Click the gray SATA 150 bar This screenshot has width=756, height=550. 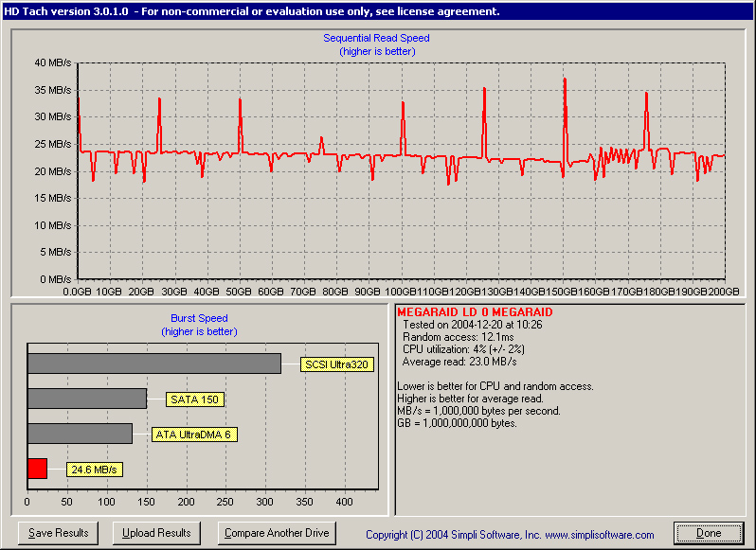tap(87, 399)
